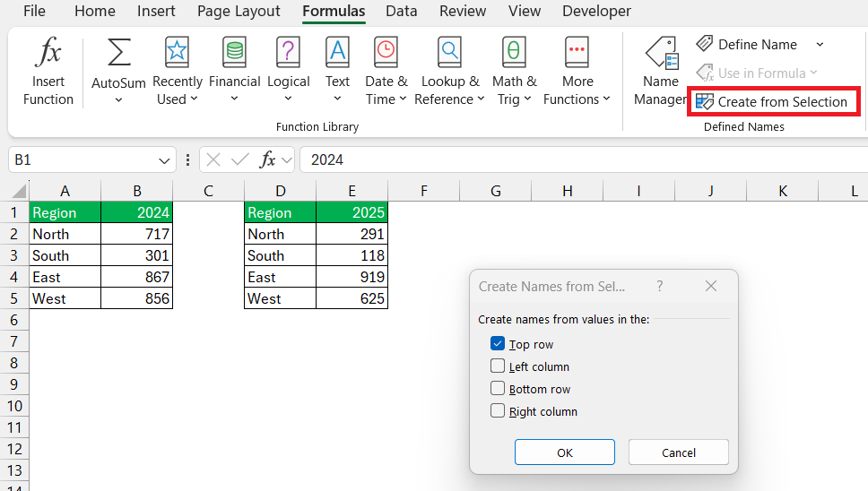
Task: Open Date & Time functions icon
Action: click(x=386, y=53)
